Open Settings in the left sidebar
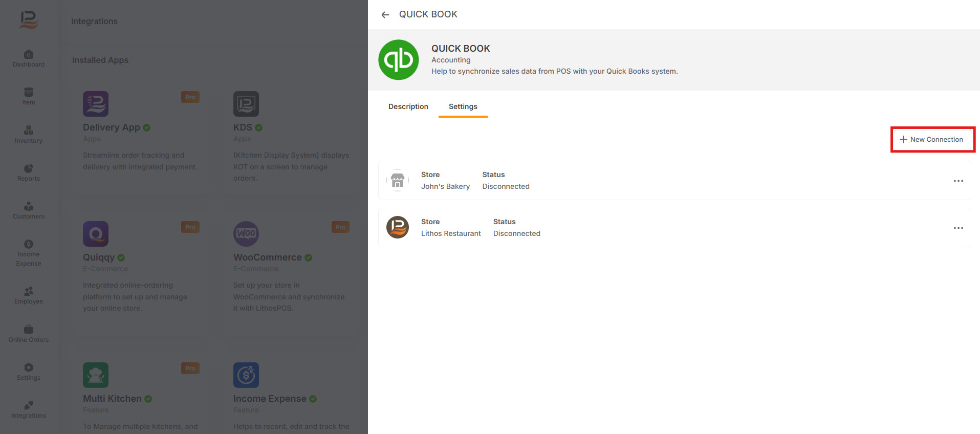Screen dimensions: 980x434 [x=29, y=372]
